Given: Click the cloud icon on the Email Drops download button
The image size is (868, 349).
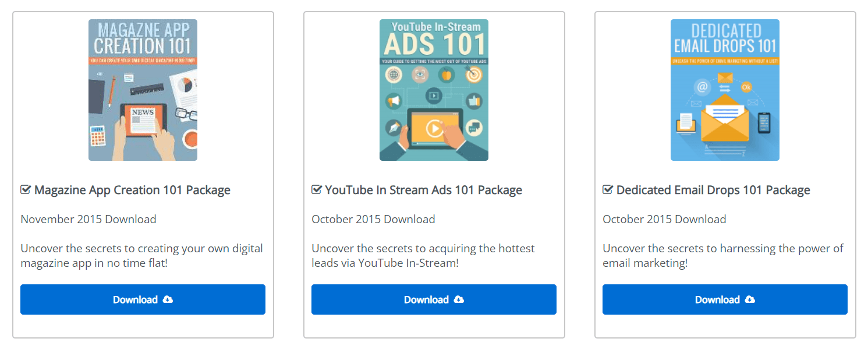Looking at the screenshot, I should coord(750,299).
